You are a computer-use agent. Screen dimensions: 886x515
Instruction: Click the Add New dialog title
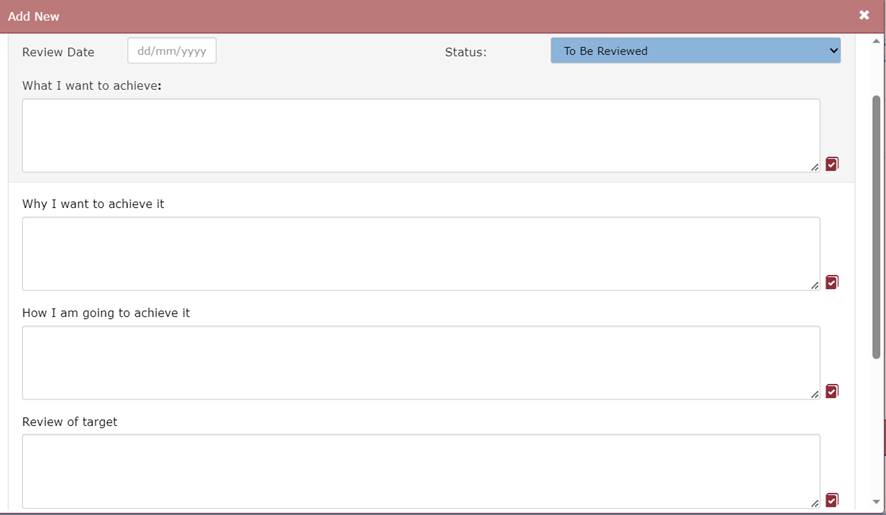[33, 16]
